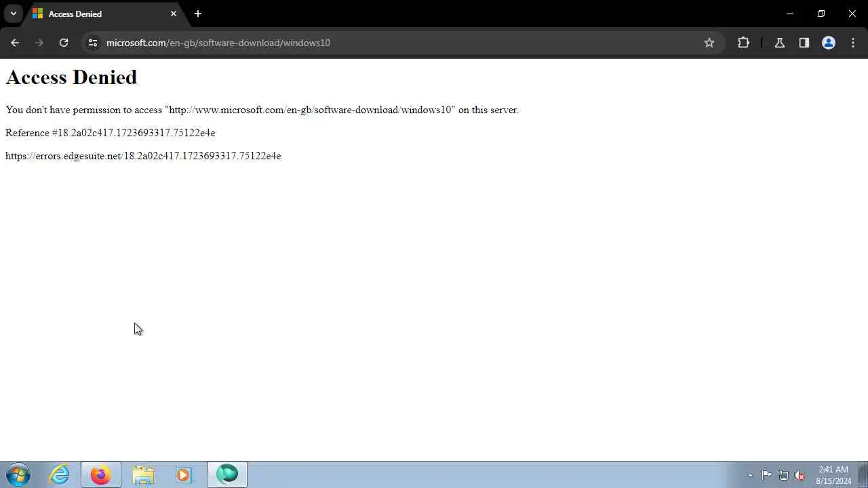The image size is (868, 488).
Task: Open Windows Media Player from taskbar
Action: pos(184,475)
